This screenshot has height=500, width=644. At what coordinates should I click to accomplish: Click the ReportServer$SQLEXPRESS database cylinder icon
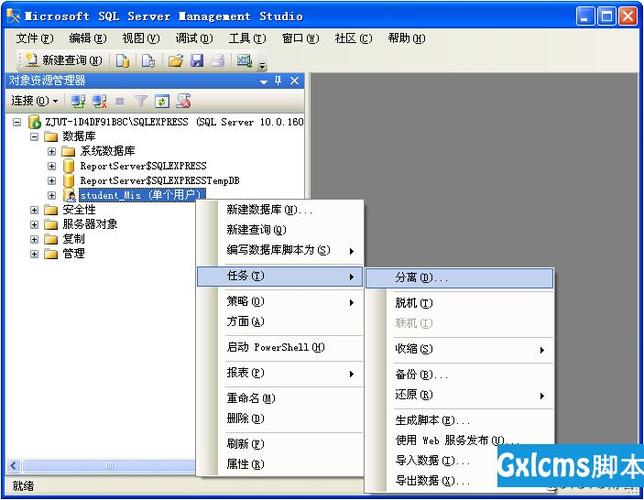click(69, 166)
